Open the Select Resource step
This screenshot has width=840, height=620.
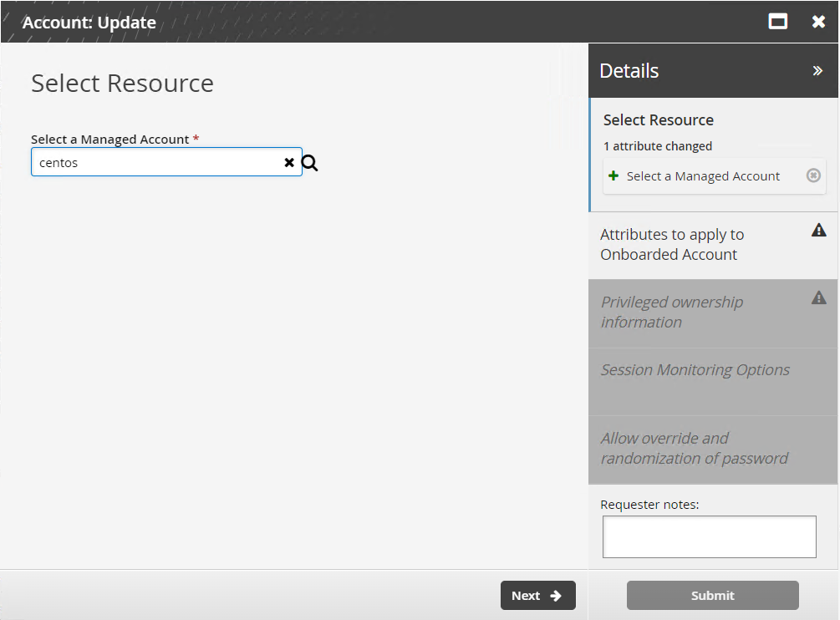point(659,120)
